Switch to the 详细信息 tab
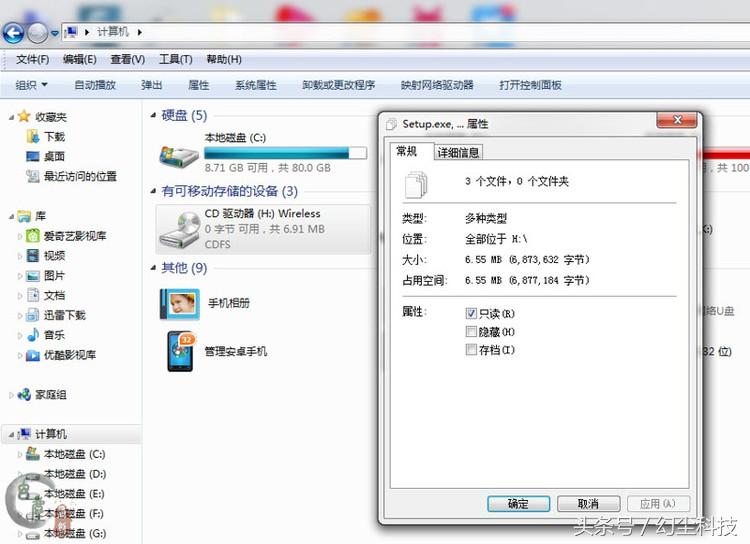Viewport: 750px width, 544px height. pos(458,153)
